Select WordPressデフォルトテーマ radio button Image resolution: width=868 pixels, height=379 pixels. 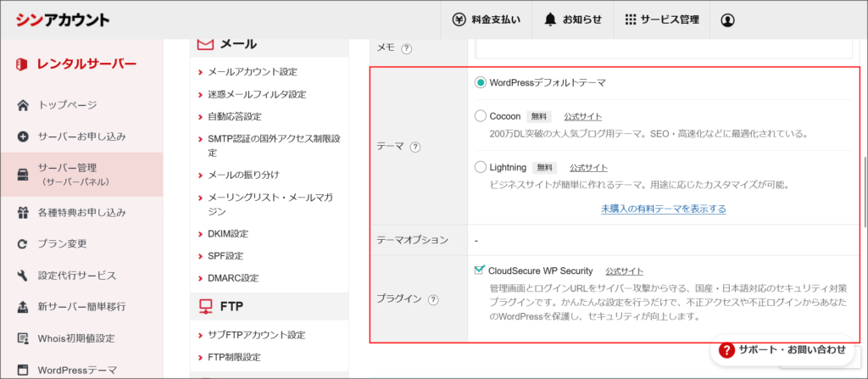[480, 82]
